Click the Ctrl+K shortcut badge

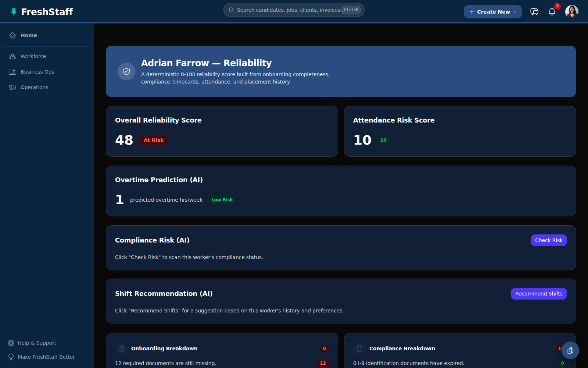[x=351, y=10]
